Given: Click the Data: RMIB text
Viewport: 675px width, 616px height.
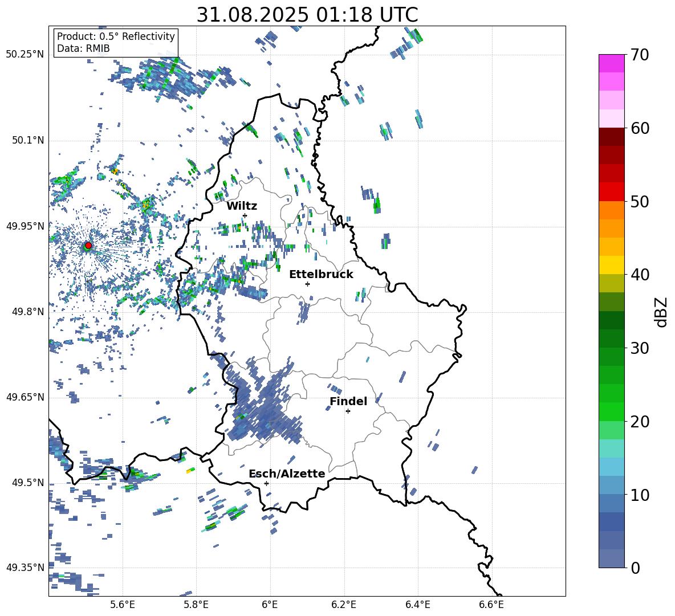Looking at the screenshot, I should click(83, 48).
